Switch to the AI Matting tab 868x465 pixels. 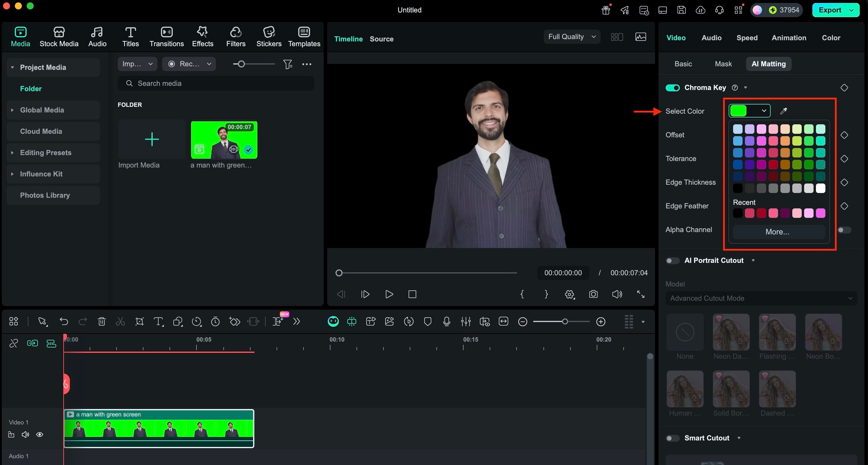click(x=768, y=64)
